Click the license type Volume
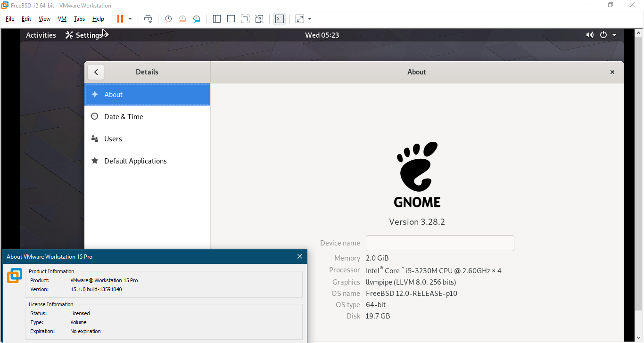The width and height of the screenshot is (644, 343). (x=78, y=322)
